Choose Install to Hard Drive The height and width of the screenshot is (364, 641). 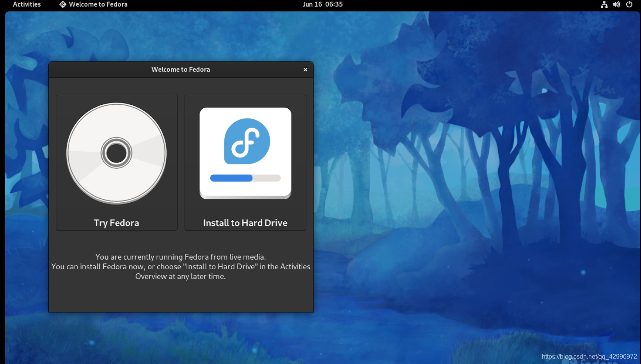point(245,163)
